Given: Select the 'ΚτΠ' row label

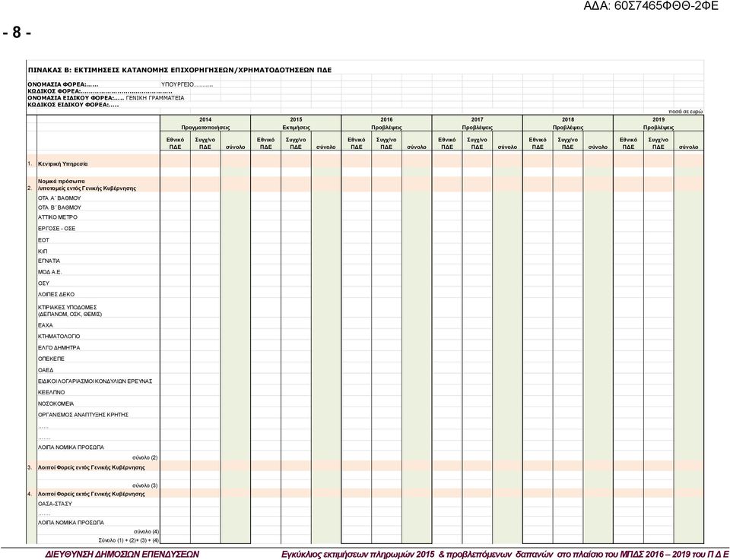Looking at the screenshot, I should click(x=43, y=252).
